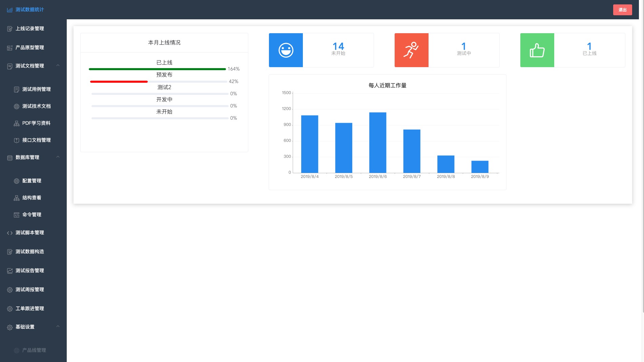Go to 测试周报管理 in the sidebar

pos(33,289)
